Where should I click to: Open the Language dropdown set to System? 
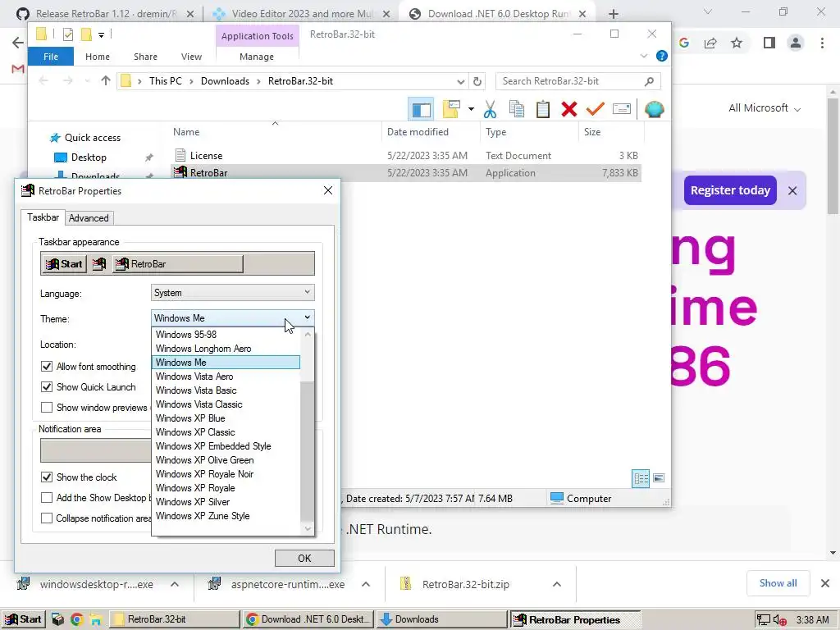(232, 293)
